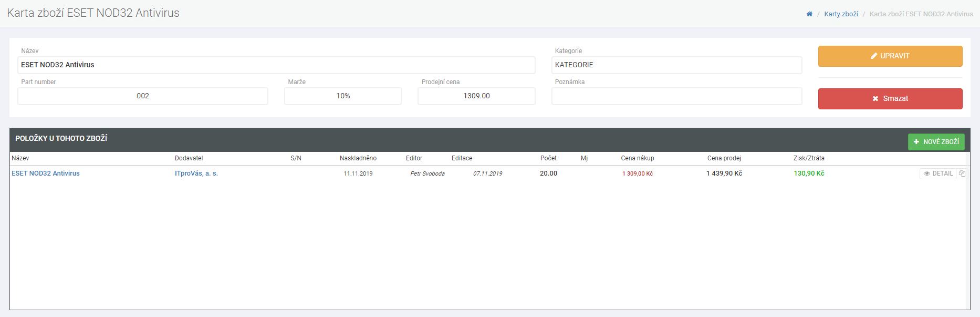
Task: Open the home icon in breadcrumb
Action: tap(809, 14)
